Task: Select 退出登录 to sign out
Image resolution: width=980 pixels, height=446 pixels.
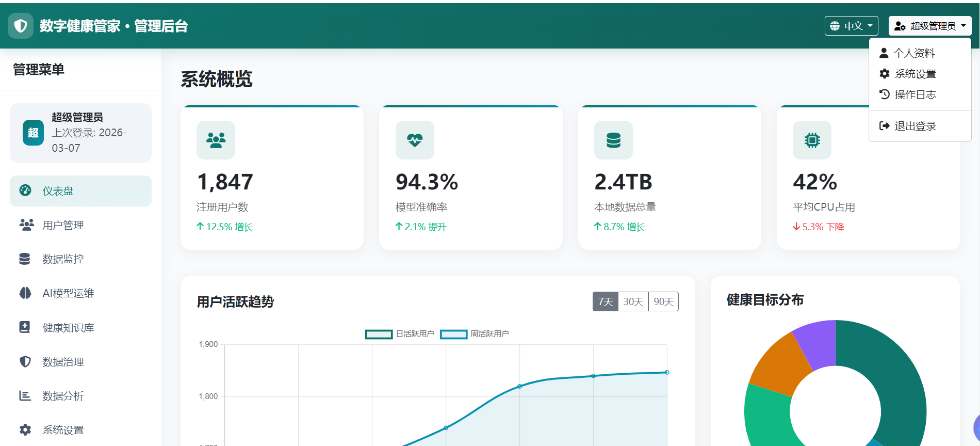Action: click(920, 126)
